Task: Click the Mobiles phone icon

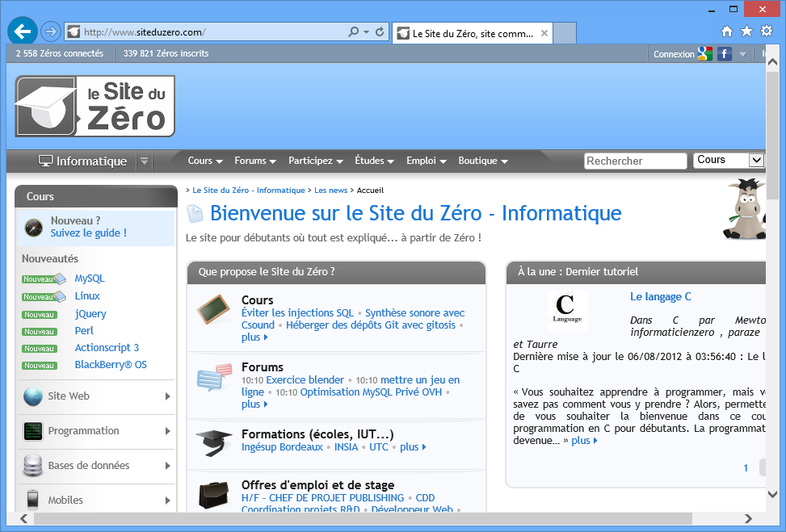Action: tap(32, 500)
